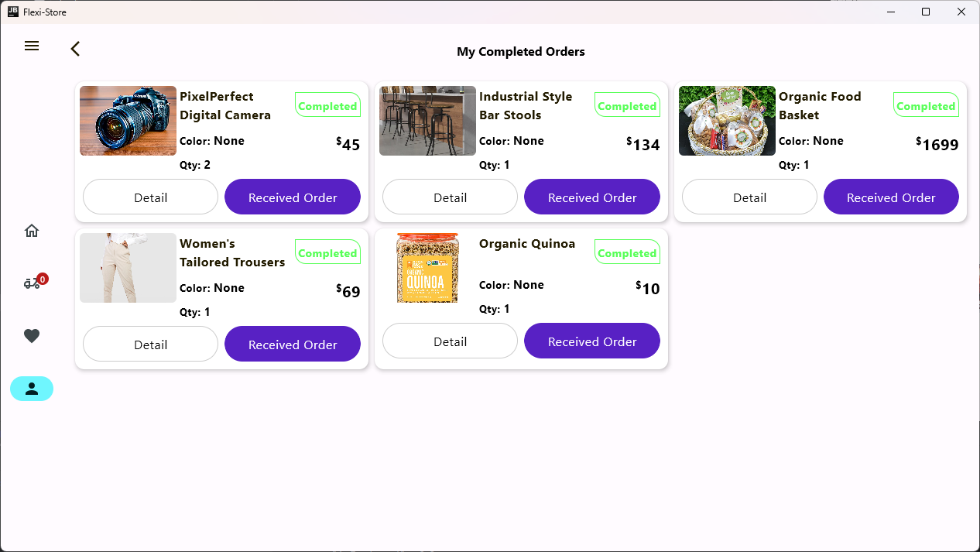Confirm Received Order for Bar Stools
The image size is (980, 552).
[x=591, y=197]
